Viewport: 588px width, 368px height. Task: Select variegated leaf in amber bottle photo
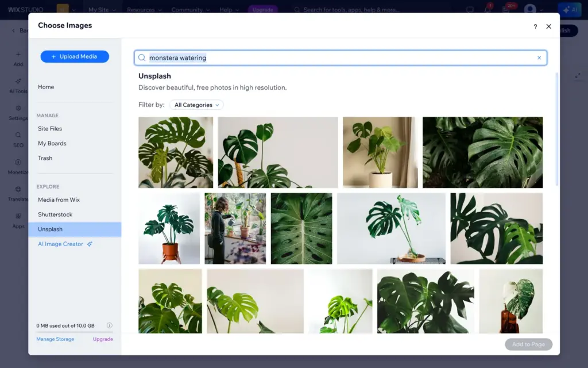510,301
